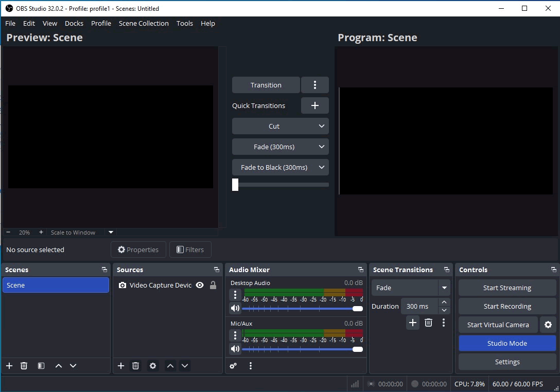Open the Tools menu

tap(184, 23)
